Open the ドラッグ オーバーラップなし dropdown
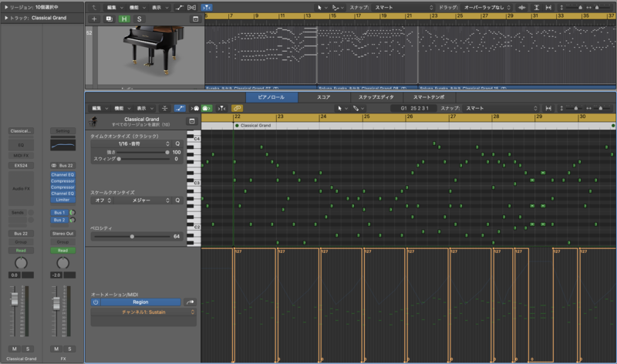The width and height of the screenshot is (617, 364). tap(487, 8)
